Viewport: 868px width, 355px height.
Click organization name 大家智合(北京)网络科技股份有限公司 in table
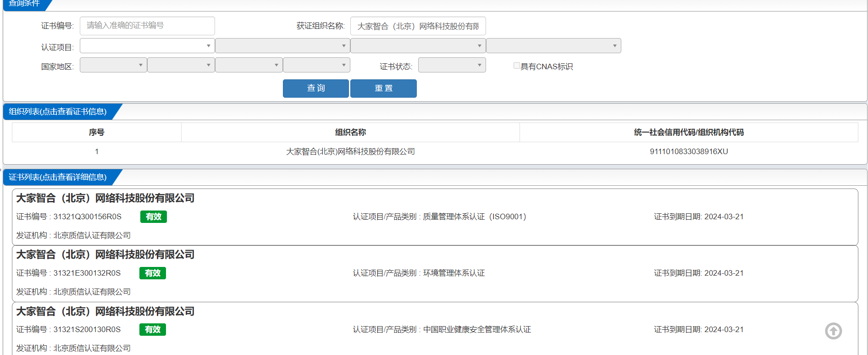click(x=350, y=151)
